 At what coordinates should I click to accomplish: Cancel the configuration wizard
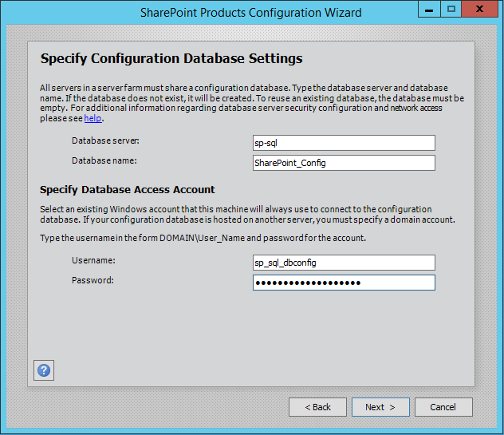[443, 407]
